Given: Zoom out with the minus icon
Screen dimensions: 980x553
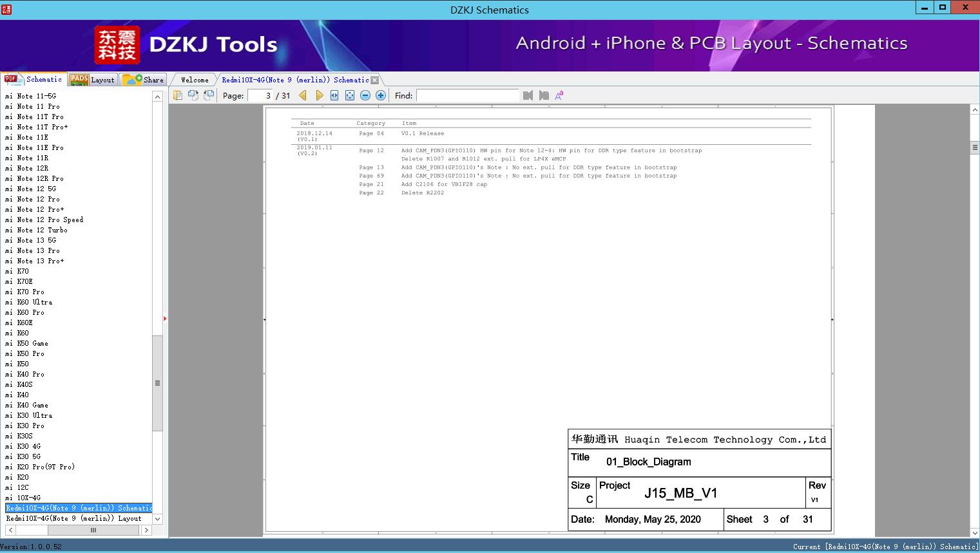Looking at the screenshot, I should pos(365,95).
